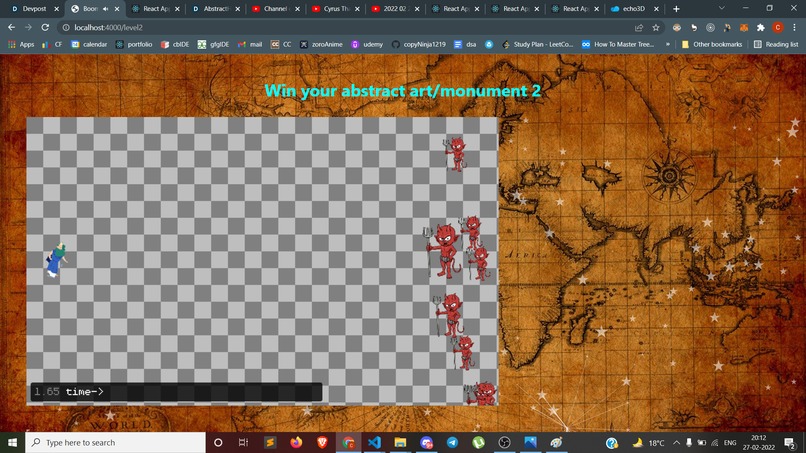Go back with the browser back arrow

pos(11,27)
